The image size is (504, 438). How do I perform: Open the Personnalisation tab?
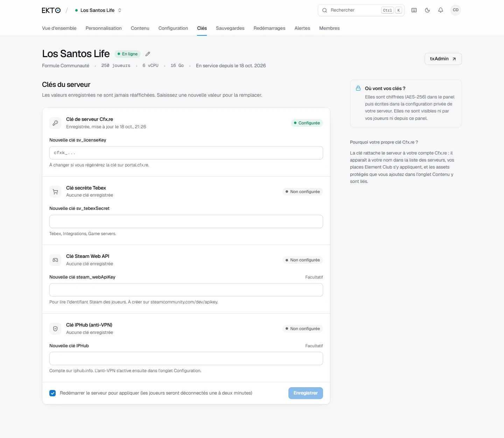(x=104, y=28)
